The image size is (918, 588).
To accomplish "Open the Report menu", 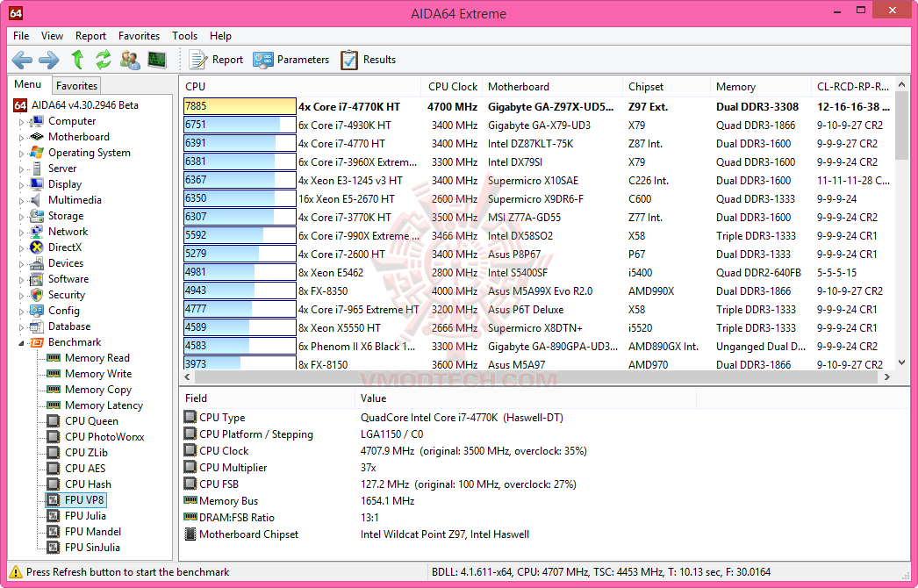I will tap(90, 36).
